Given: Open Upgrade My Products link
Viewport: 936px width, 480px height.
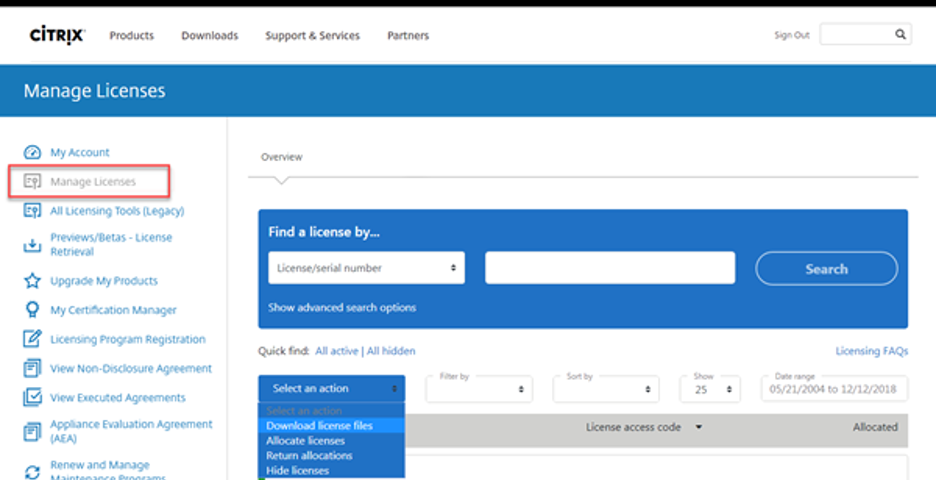Looking at the screenshot, I should tap(104, 281).
